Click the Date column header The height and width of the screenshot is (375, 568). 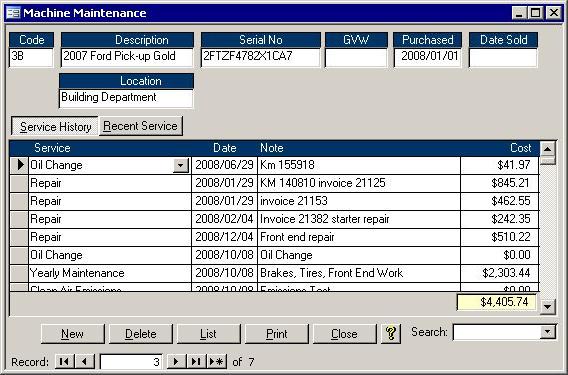pos(225,148)
